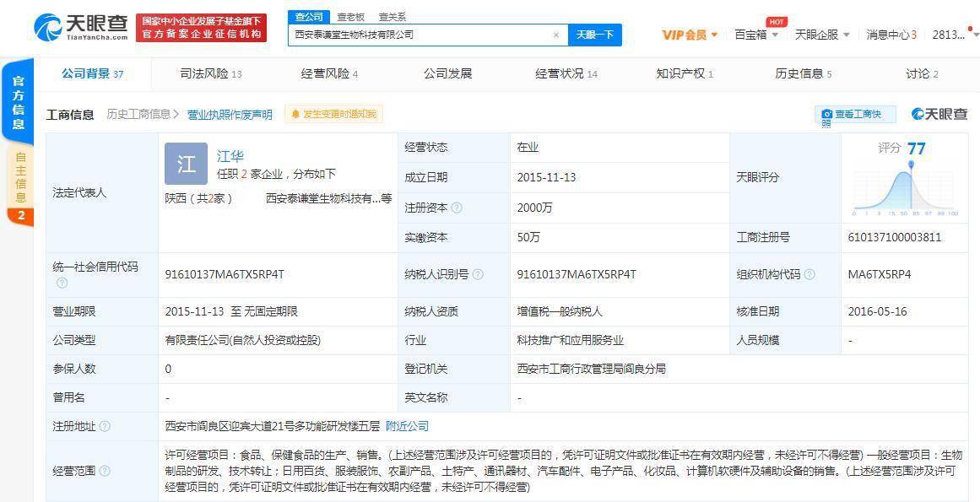The image size is (980, 502).
Task: Click the help icon under 统一社会信用代码
Action: click(x=62, y=283)
